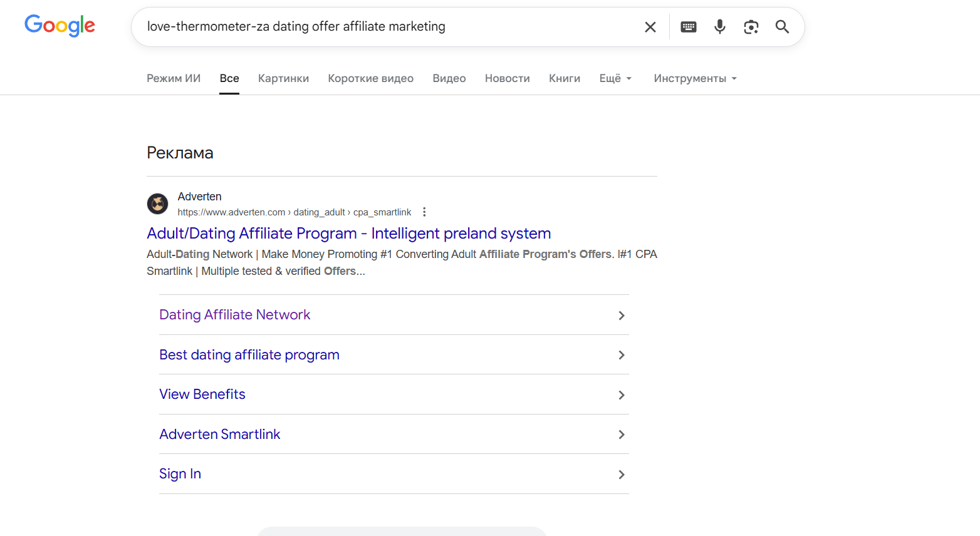The height and width of the screenshot is (536, 980).
Task: Start voice search with the microphone icon
Action: point(720,26)
